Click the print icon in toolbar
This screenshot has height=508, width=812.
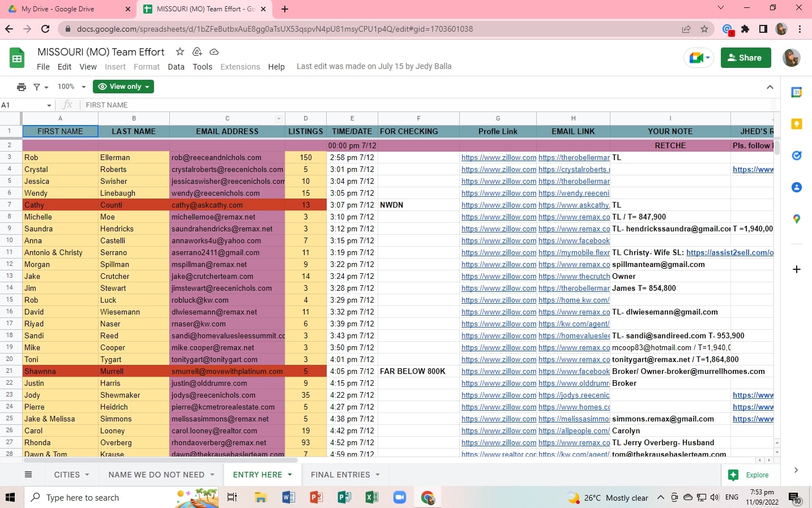[22, 87]
